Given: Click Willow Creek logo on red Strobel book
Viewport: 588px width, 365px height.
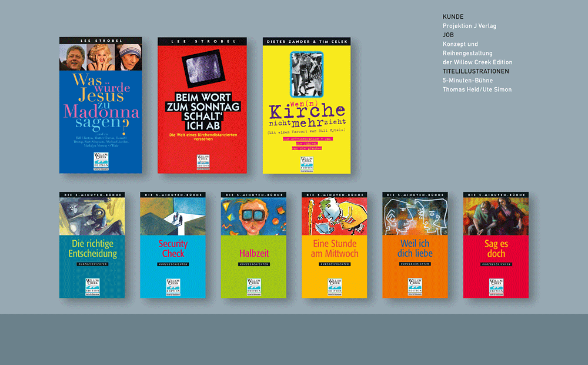Looking at the screenshot, I should [x=202, y=162].
